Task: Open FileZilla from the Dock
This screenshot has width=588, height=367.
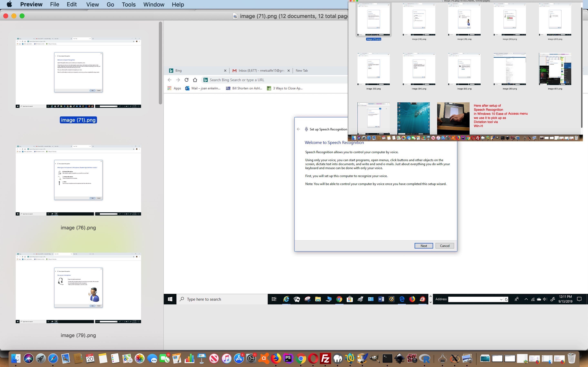Action: point(325,358)
